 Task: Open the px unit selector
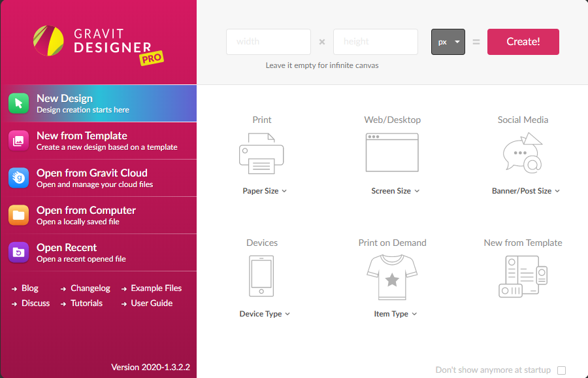448,42
